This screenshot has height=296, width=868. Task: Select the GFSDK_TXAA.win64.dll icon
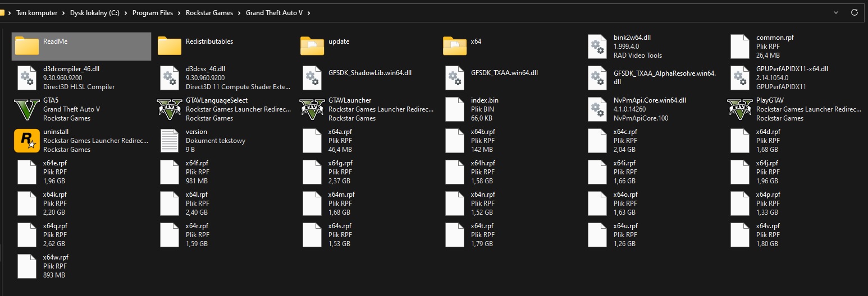tap(454, 78)
